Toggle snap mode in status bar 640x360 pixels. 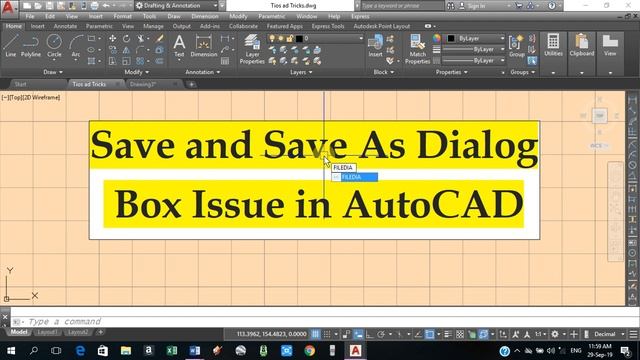pyautogui.click(x=327, y=334)
